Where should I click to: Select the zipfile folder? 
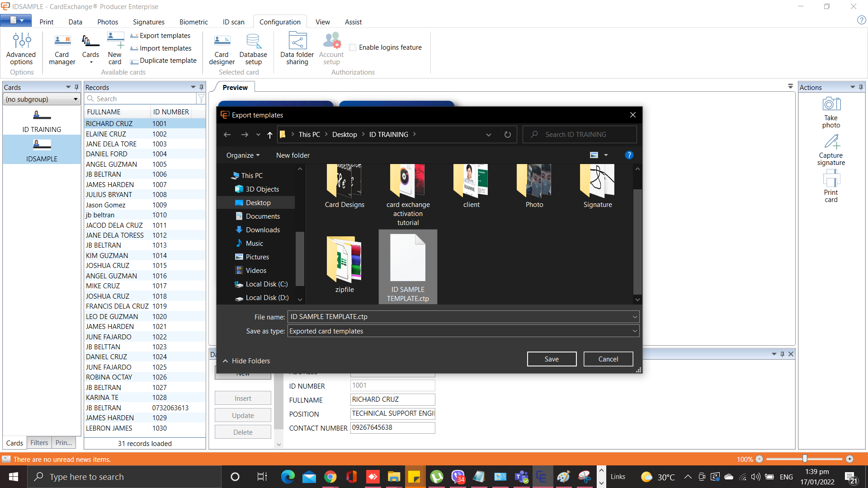pos(344,265)
